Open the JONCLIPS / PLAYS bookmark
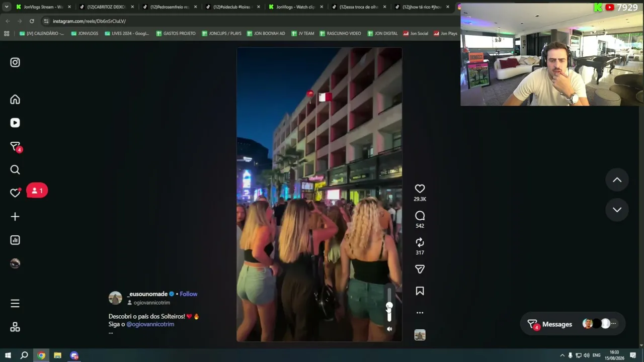The height and width of the screenshot is (362, 644). pyautogui.click(x=221, y=34)
